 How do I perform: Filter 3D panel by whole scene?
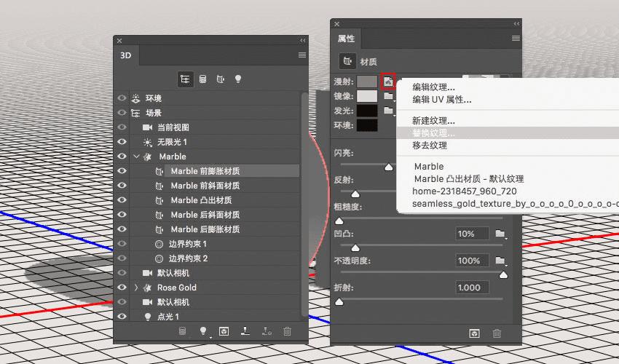click(185, 79)
